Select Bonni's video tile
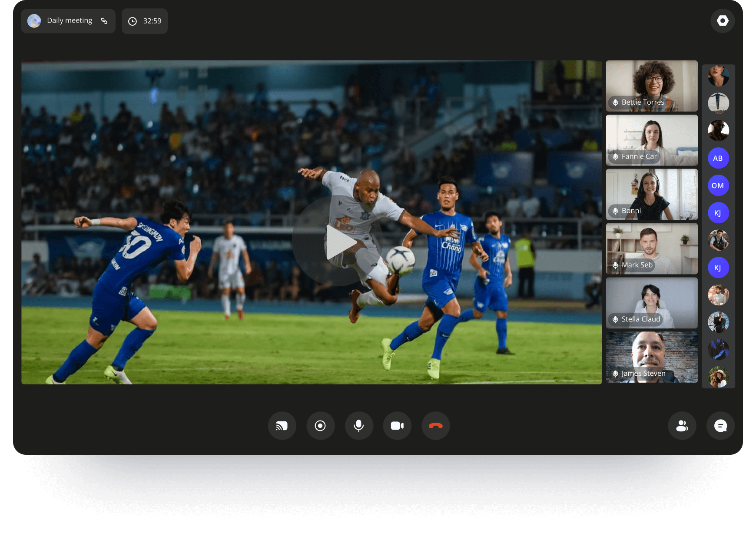 652,195
